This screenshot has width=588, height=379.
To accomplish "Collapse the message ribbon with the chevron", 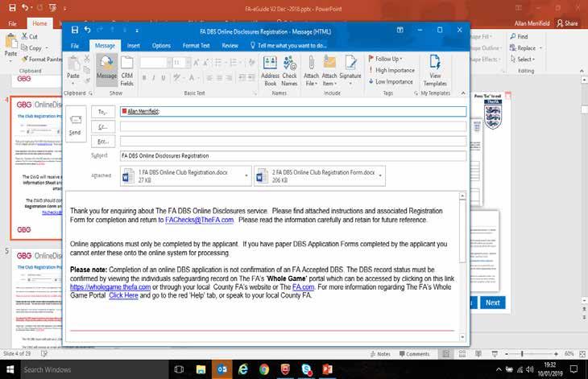I will point(463,93).
